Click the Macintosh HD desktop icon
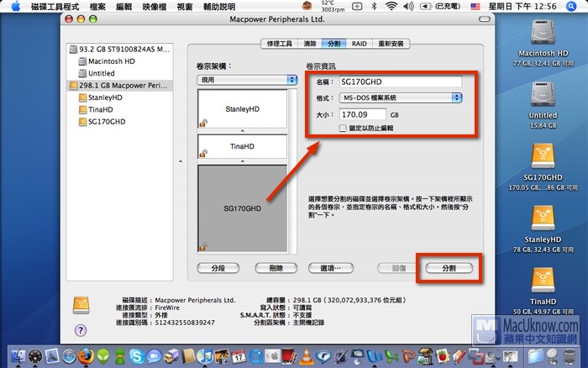The width and height of the screenshot is (588, 368). coord(543,33)
